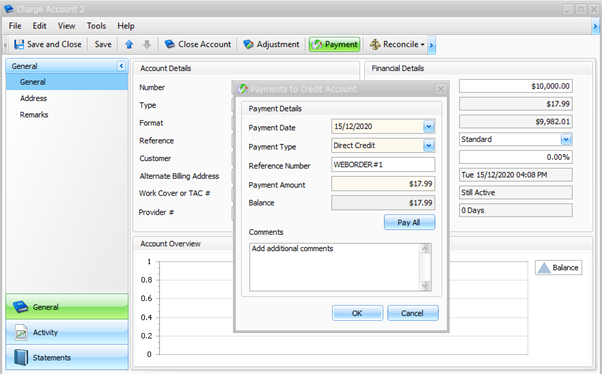This screenshot has height=374, width=602.
Task: Expand the menu bar overflow arrow
Action: click(x=595, y=26)
